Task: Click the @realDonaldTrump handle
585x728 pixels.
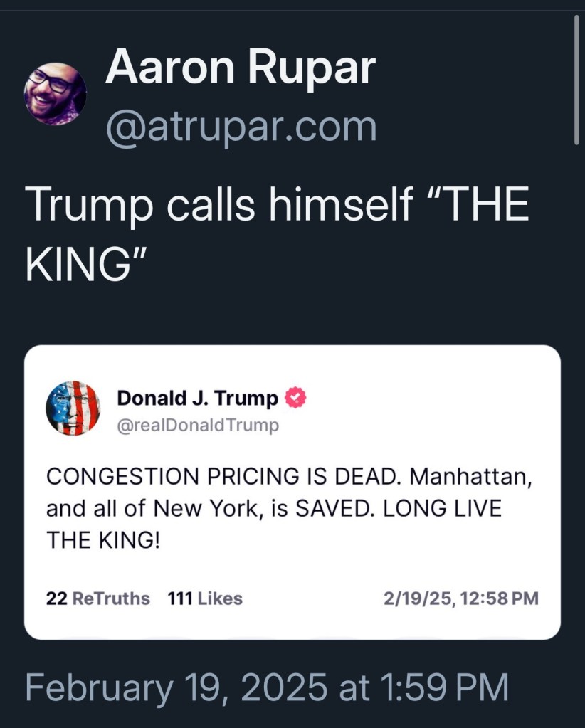Action: [x=198, y=426]
